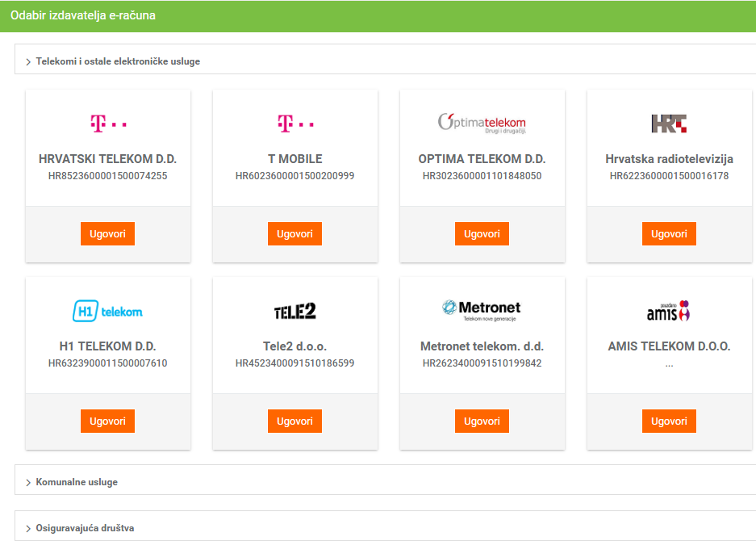
Task: Click the Metronet logo
Action: [x=482, y=310]
